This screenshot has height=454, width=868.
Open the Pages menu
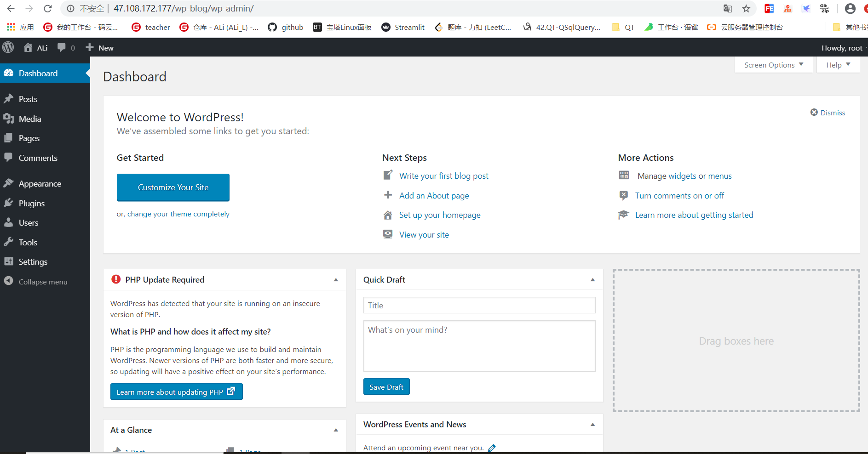[45, 138]
